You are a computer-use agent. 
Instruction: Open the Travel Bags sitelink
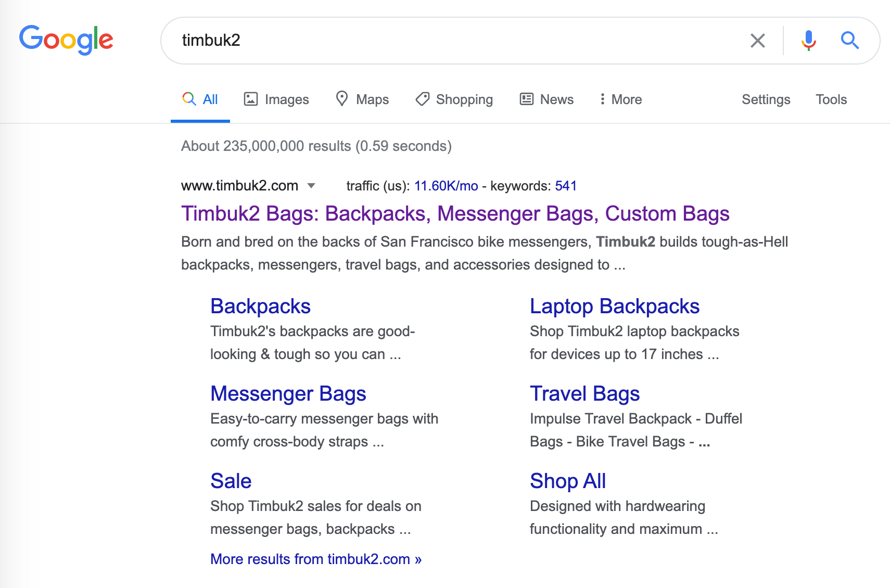(584, 394)
